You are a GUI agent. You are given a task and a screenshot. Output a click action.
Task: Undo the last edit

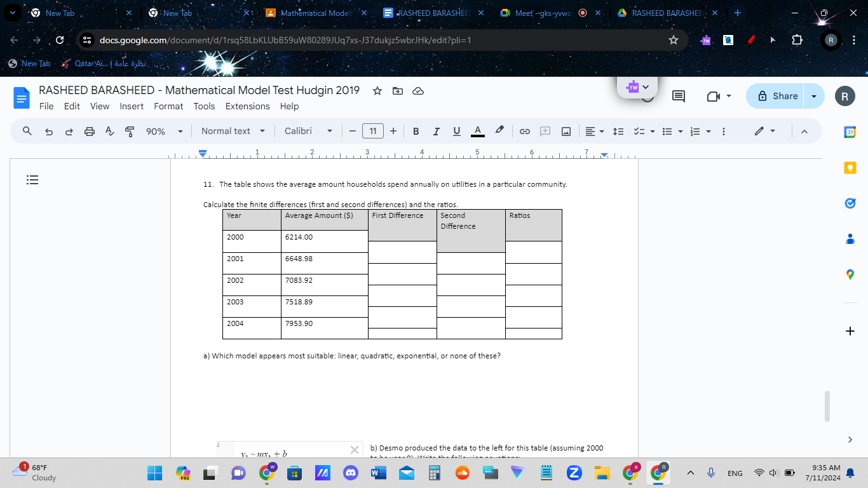point(48,131)
